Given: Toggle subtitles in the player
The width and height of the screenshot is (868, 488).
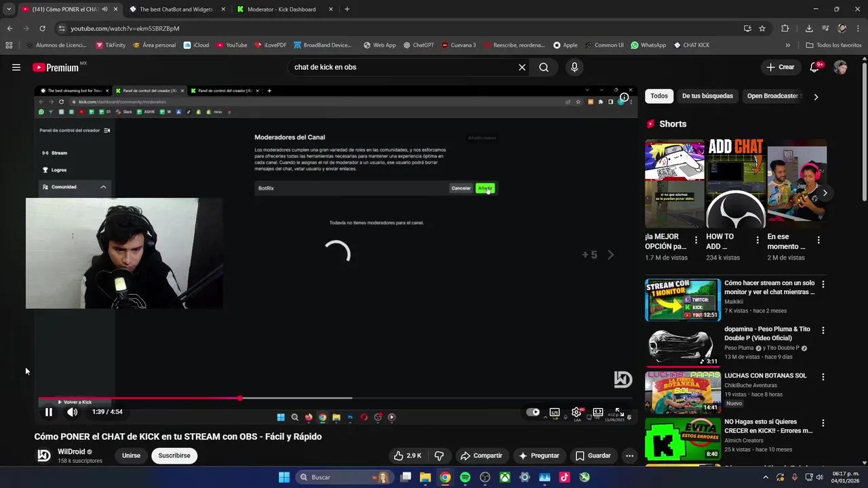Looking at the screenshot, I should [555, 412].
